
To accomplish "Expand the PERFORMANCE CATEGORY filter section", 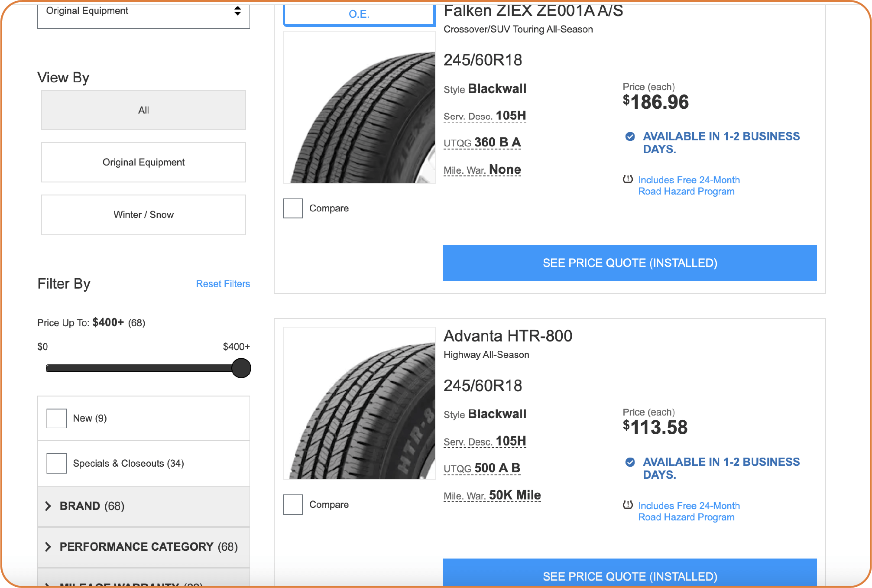I will pyautogui.click(x=144, y=547).
